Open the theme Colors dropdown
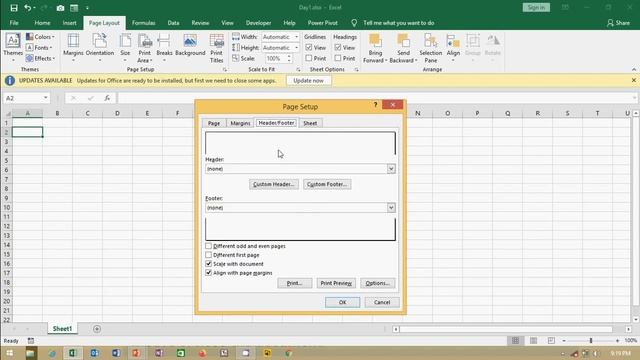Image resolution: width=640 pixels, height=360 pixels. (x=40, y=37)
